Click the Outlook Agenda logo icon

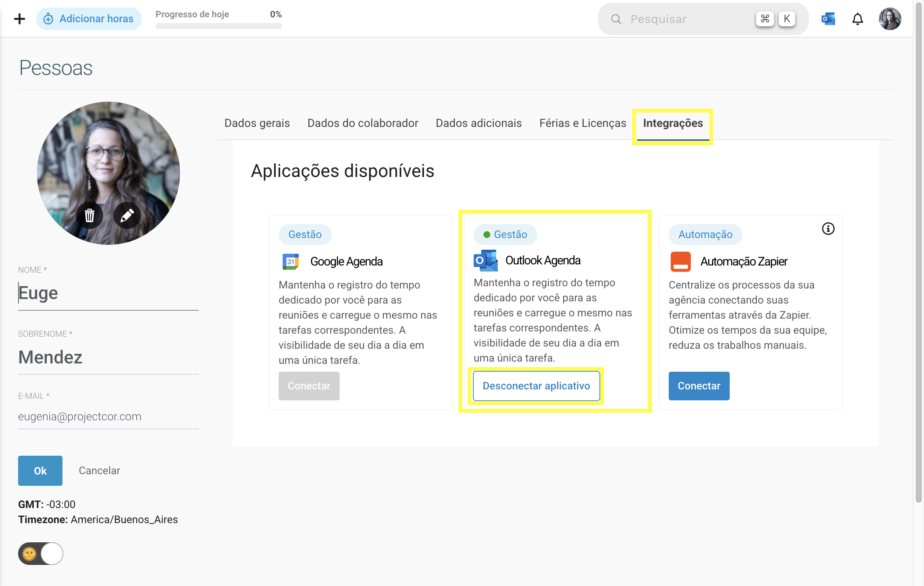click(x=485, y=261)
